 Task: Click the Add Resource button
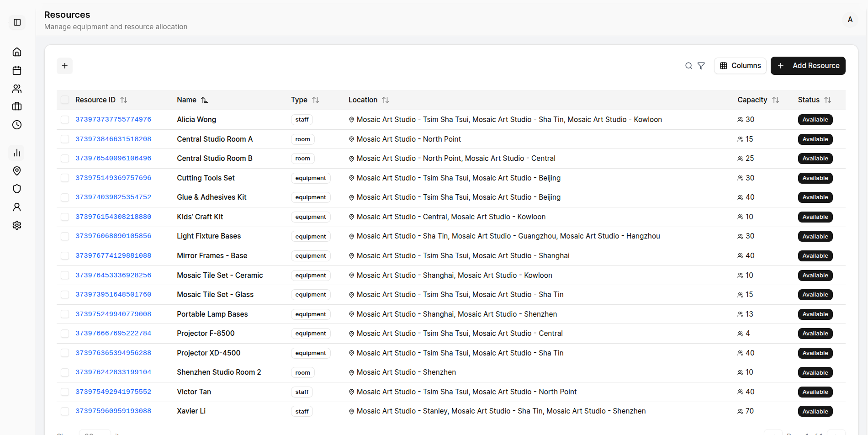coord(808,66)
